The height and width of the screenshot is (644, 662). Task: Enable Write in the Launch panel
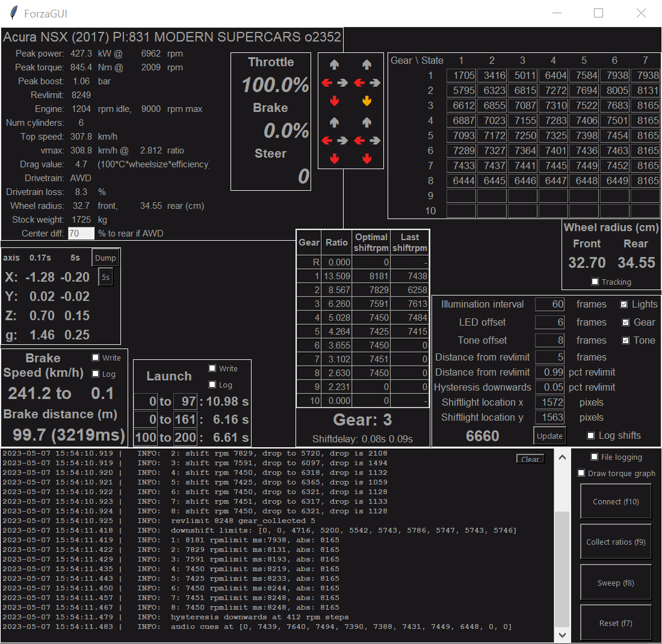(x=212, y=368)
